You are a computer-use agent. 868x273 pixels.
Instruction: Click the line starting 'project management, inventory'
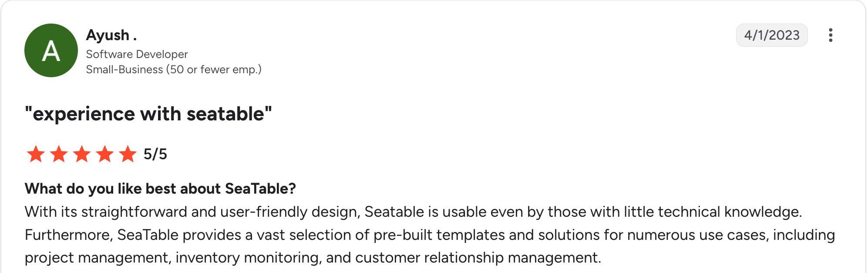313,258
